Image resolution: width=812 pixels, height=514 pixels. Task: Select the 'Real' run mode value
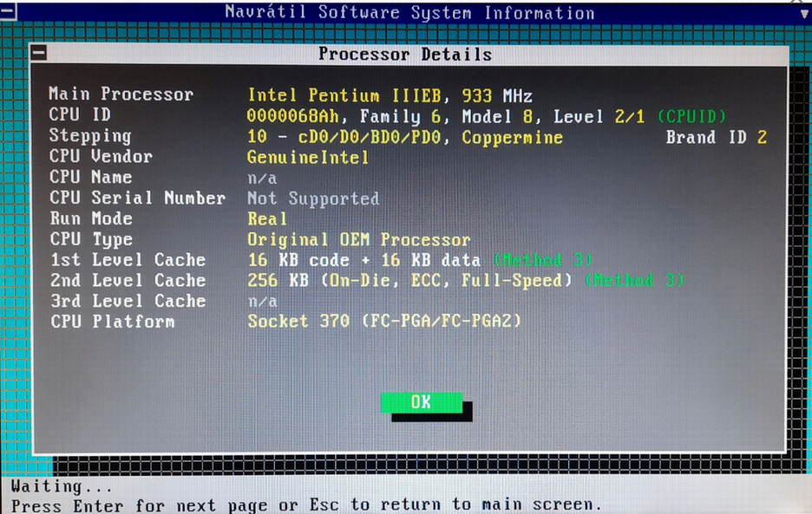pos(267,219)
